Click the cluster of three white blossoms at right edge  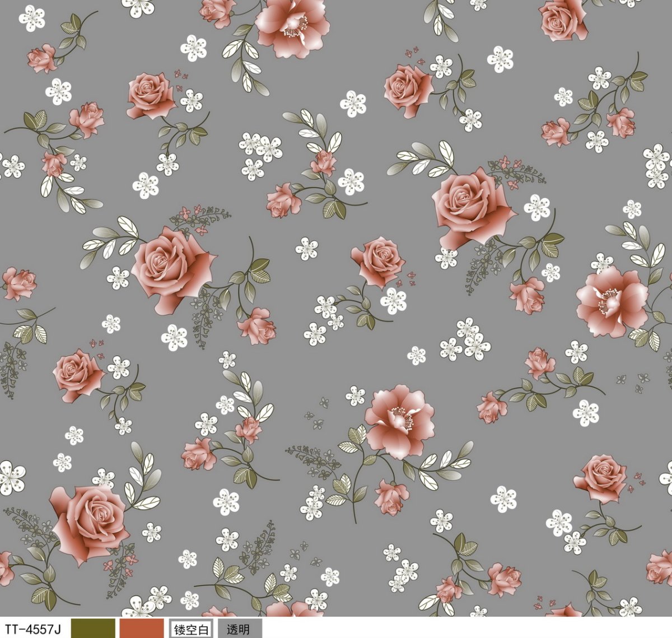(657, 165)
